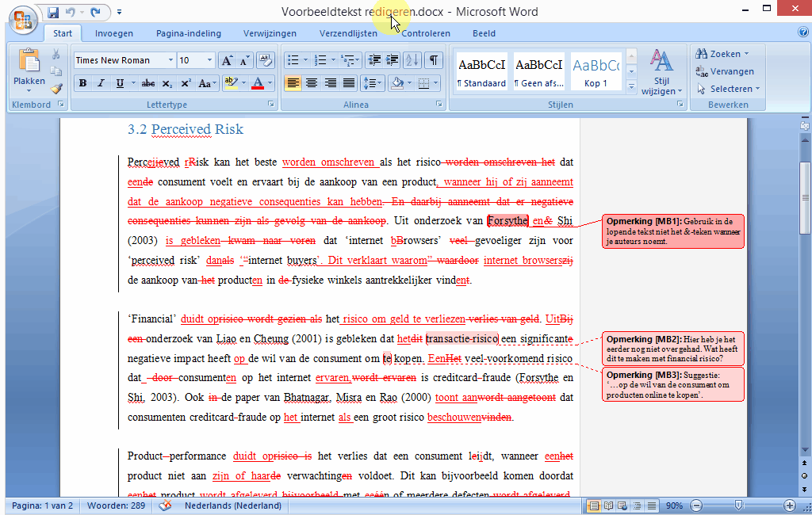The image size is (812, 515).
Task: Apply bulleted list formatting
Action: click(x=293, y=60)
